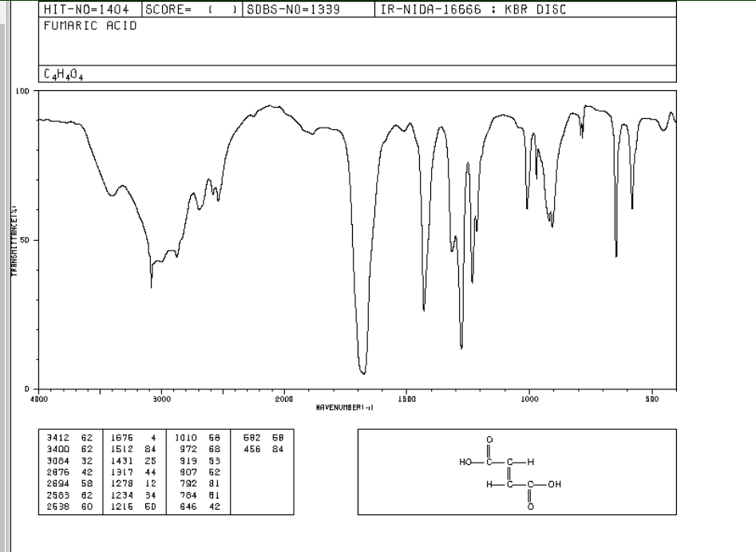
Task: Select the IR-NIDA-16666 : KBR DISC label
Action: (475, 10)
